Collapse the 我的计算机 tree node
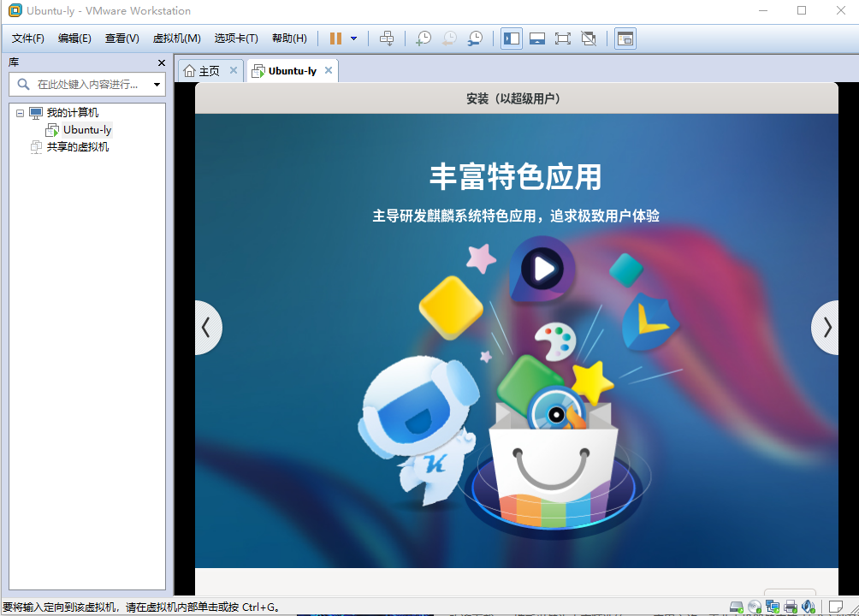Image resolution: width=859 pixels, height=616 pixels. 20,113
